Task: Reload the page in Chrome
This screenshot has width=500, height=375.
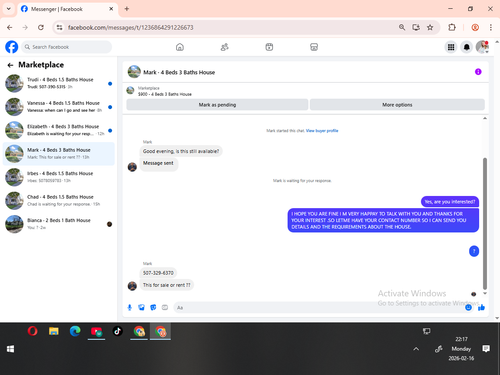Action: (41, 27)
